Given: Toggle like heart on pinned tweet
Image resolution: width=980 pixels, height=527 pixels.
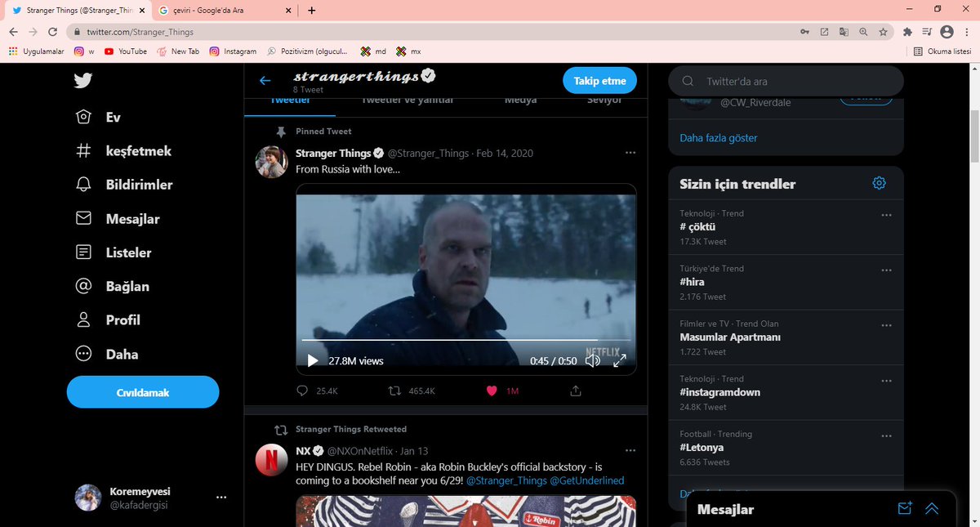Looking at the screenshot, I should point(492,391).
